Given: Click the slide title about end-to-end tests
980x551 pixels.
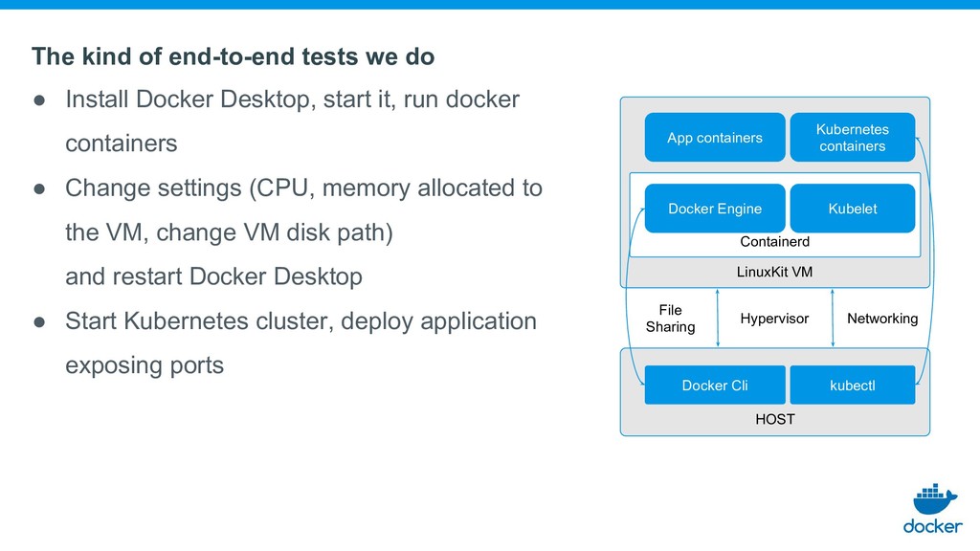Looking at the screenshot, I should 234,56.
